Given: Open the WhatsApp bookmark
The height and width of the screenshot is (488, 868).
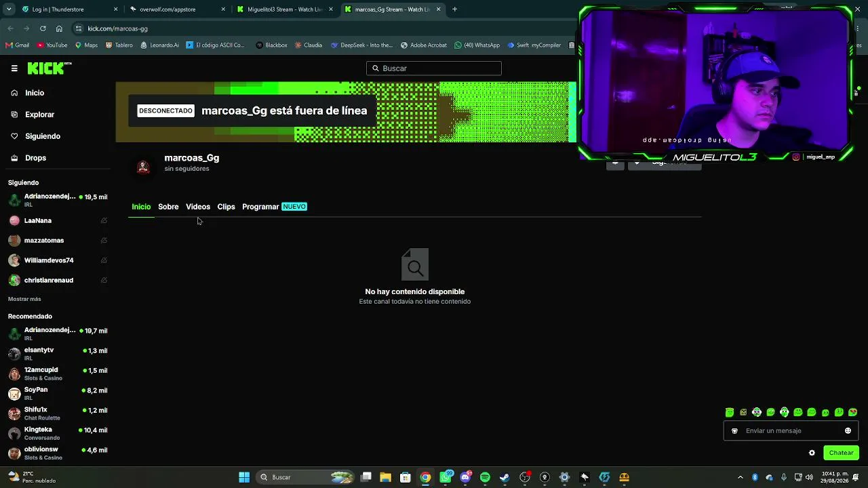Looking at the screenshot, I should (477, 45).
